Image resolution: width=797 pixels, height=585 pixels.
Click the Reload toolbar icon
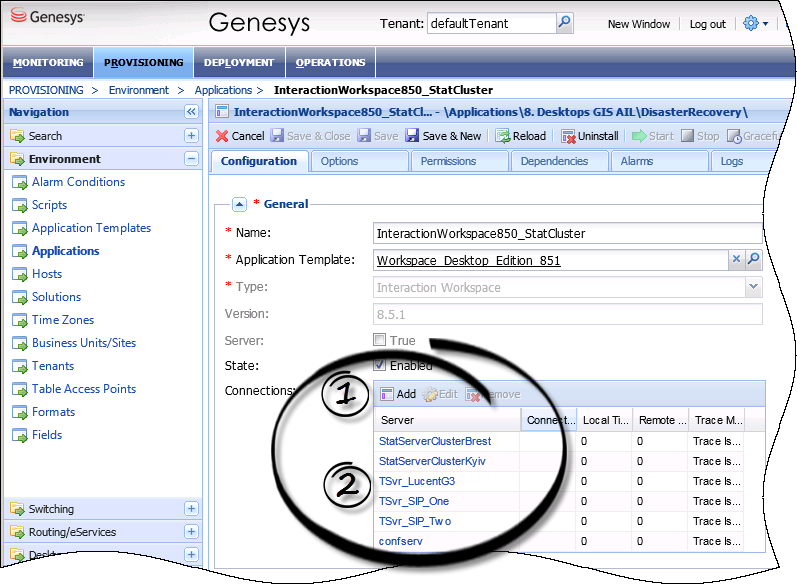pos(504,136)
